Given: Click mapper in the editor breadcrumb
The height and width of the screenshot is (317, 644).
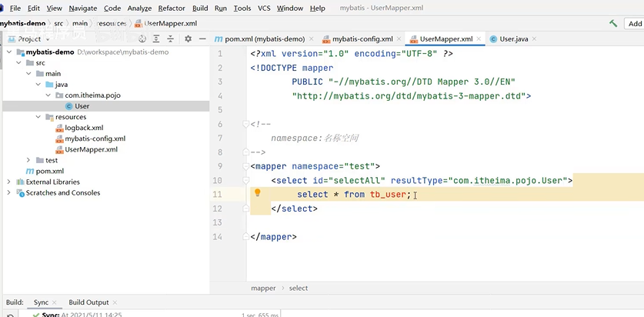Looking at the screenshot, I should (x=263, y=288).
